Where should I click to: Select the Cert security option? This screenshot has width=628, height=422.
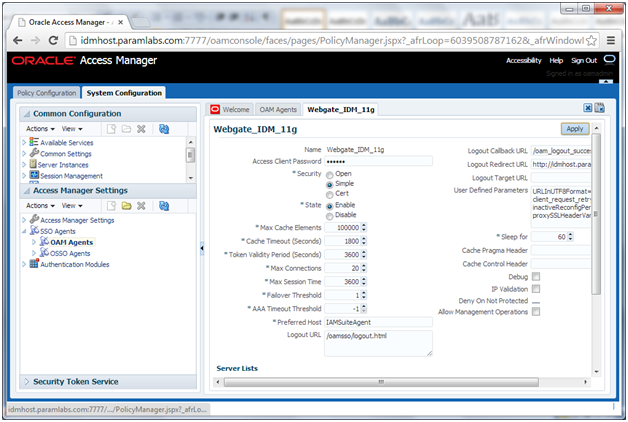coord(330,195)
